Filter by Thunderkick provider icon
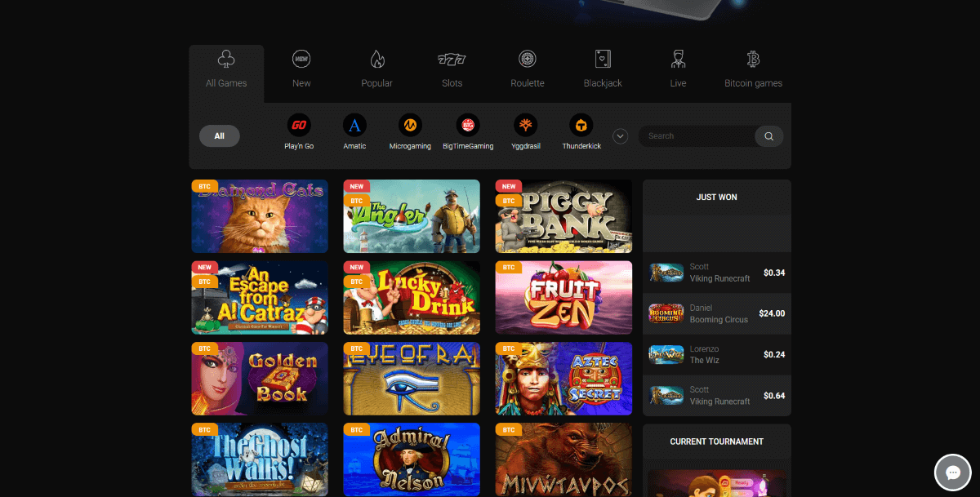The height and width of the screenshot is (497, 980). tap(581, 125)
